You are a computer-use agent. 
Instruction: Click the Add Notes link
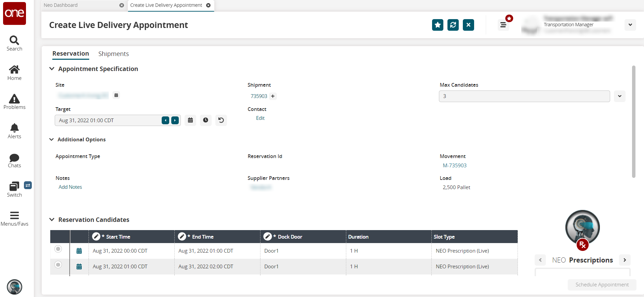[70, 187]
